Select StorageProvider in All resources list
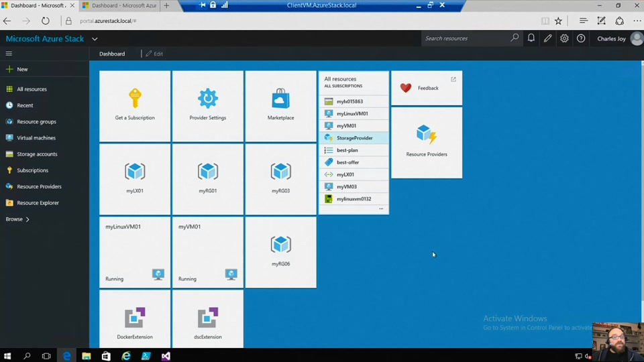 click(354, 138)
